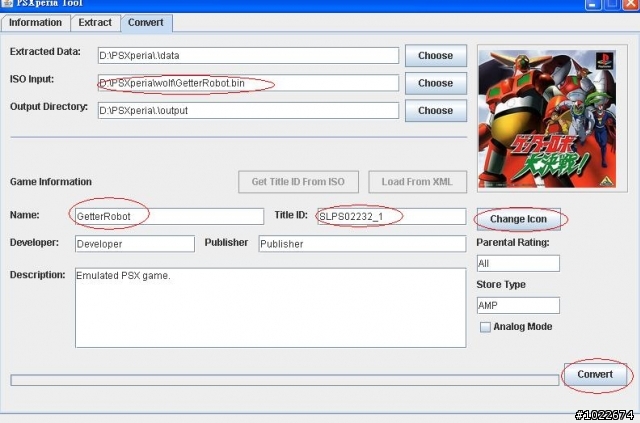The width and height of the screenshot is (640, 423).
Task: Click the Parental Rating label
Action: point(513,243)
